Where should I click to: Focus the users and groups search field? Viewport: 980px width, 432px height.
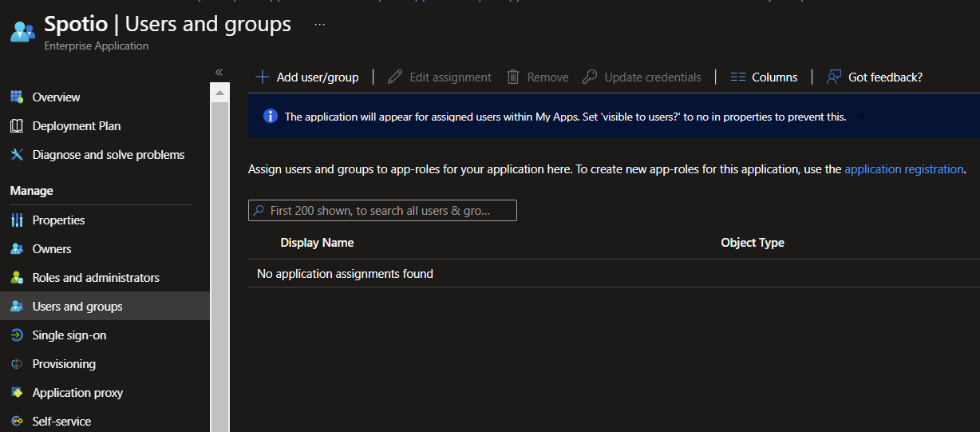tap(382, 211)
